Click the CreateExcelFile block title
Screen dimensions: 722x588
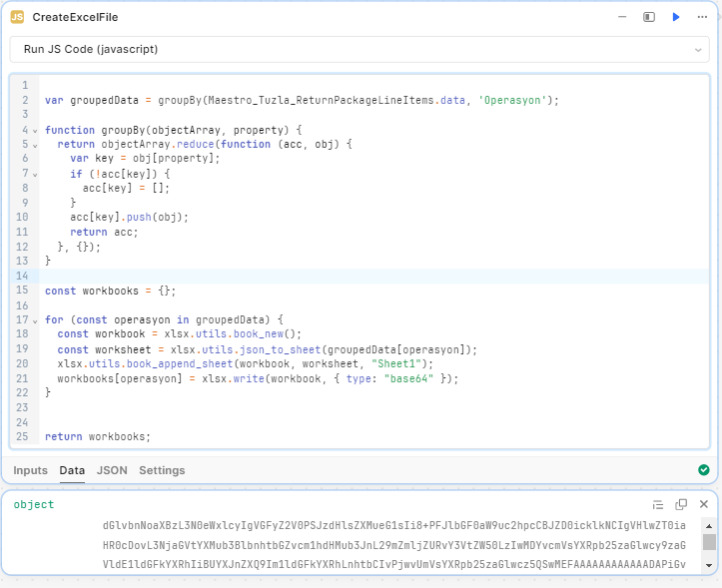coord(75,17)
